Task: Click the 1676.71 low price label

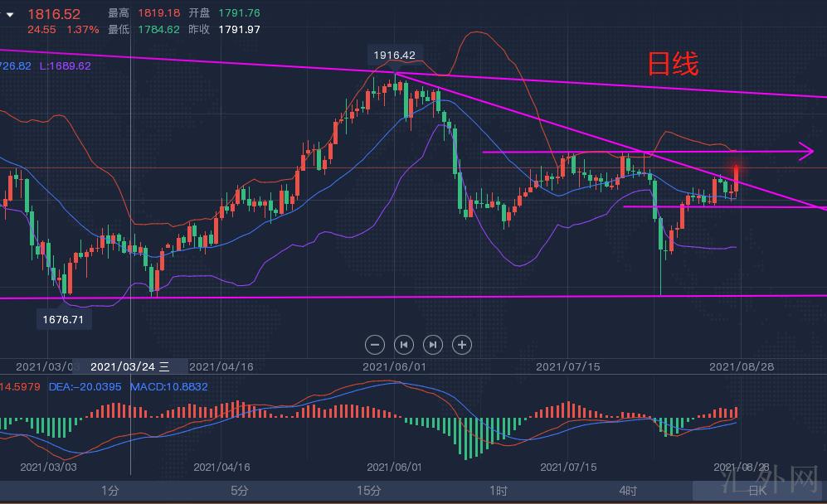Action: (x=64, y=318)
